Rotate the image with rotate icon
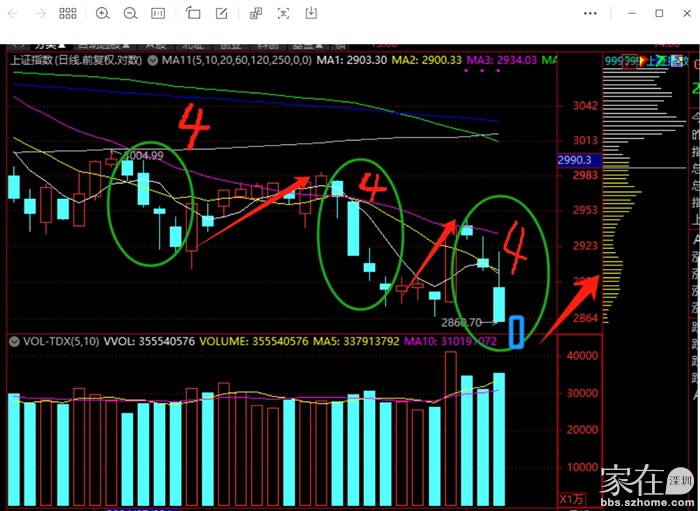Viewport: 700px width, 511px height. (x=194, y=13)
